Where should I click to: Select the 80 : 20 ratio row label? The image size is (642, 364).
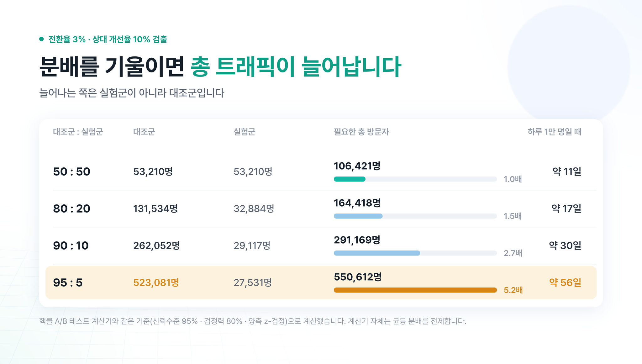(x=71, y=208)
